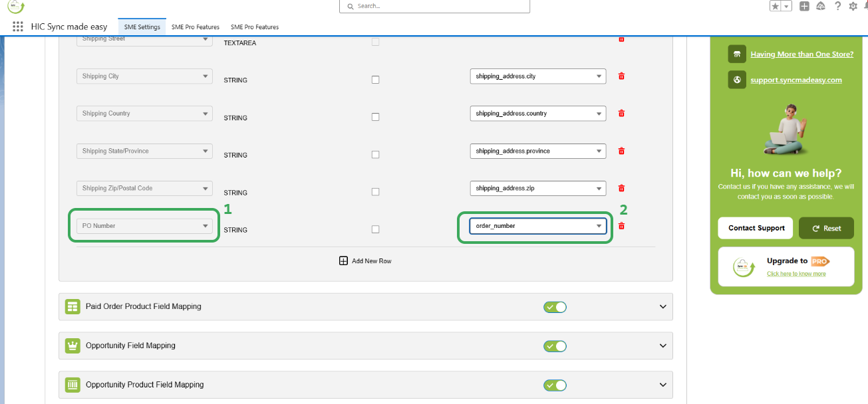Switch to the SME Settings tab
This screenshot has height=404, width=868.
(x=142, y=27)
